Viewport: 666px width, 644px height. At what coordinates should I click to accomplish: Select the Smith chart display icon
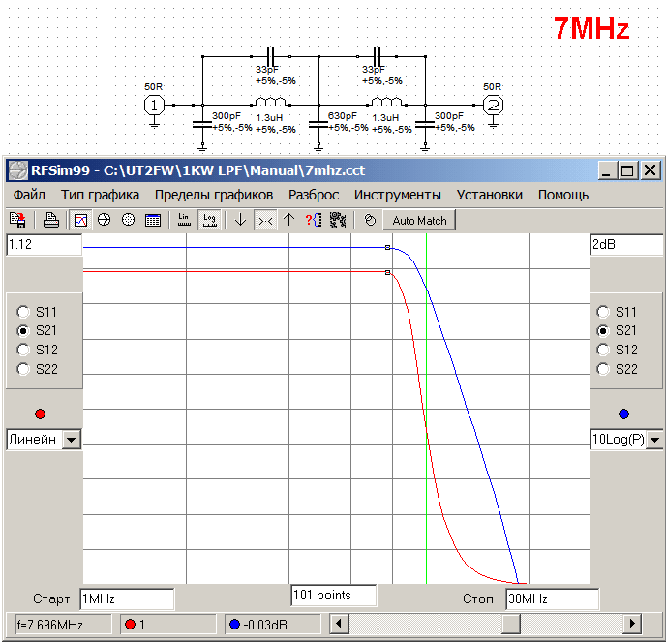pyautogui.click(x=104, y=220)
